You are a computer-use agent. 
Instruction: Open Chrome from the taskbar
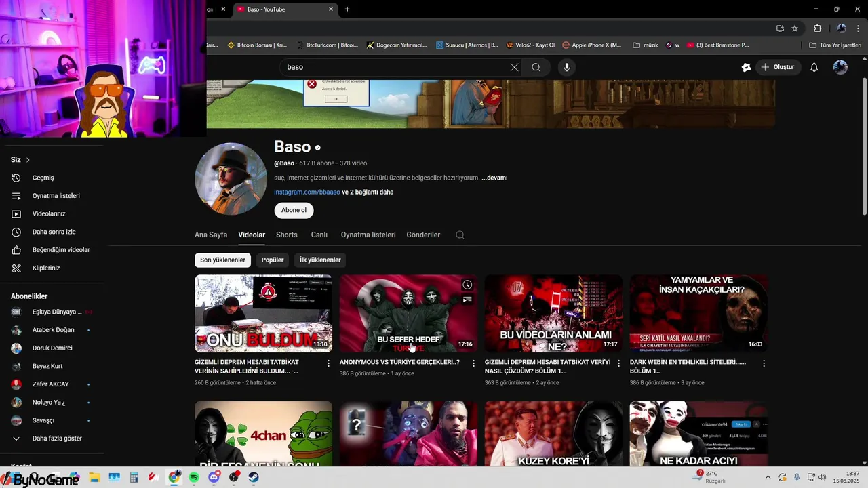(x=174, y=477)
